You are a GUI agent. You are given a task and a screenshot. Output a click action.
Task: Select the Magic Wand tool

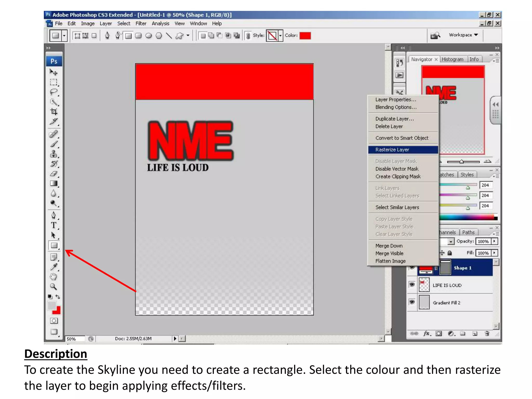point(54,102)
